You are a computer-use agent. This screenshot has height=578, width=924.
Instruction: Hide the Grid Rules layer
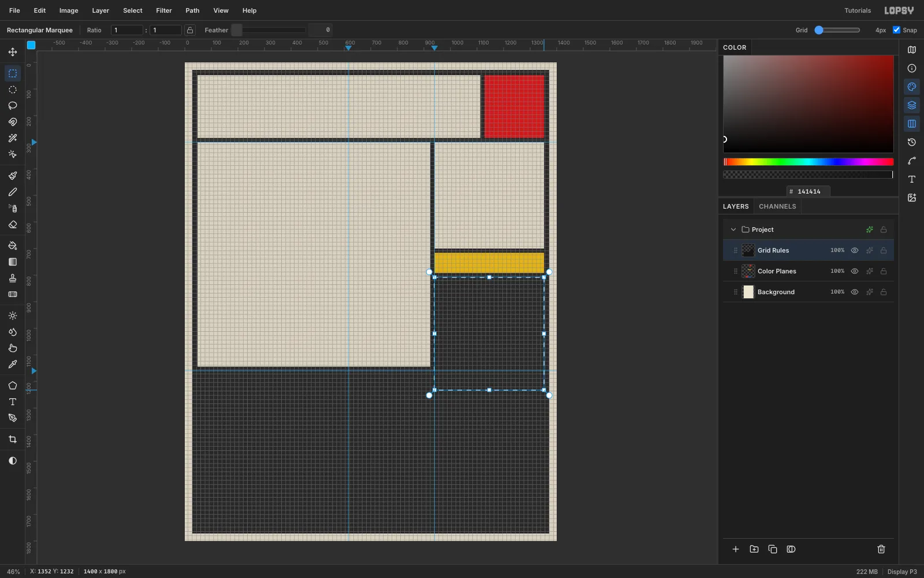click(855, 250)
